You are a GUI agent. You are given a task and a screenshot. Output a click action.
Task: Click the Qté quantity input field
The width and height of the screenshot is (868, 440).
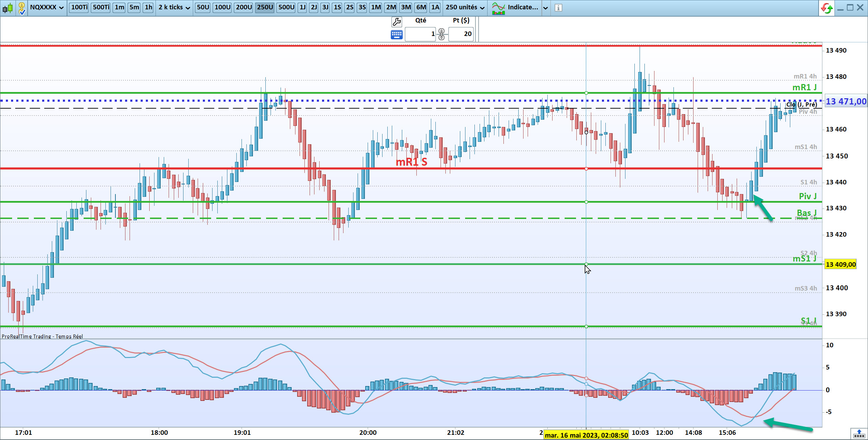420,34
